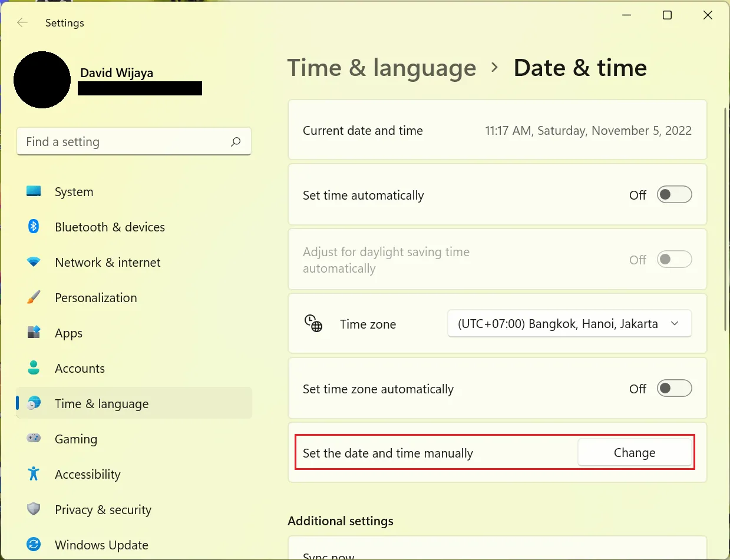Click the Privacy & security shield icon
Image resolution: width=730 pixels, height=560 pixels.
[x=34, y=509]
